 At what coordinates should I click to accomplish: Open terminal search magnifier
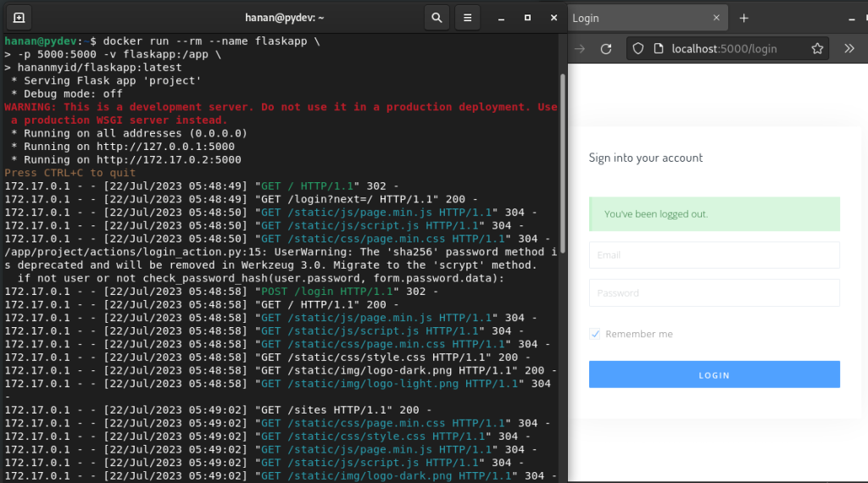point(437,18)
